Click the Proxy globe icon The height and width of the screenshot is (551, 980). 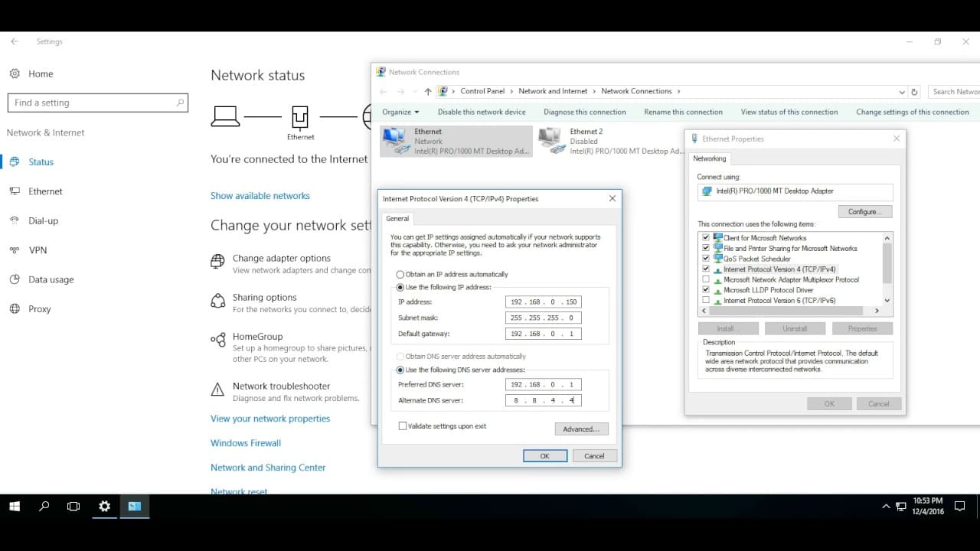[15, 309]
